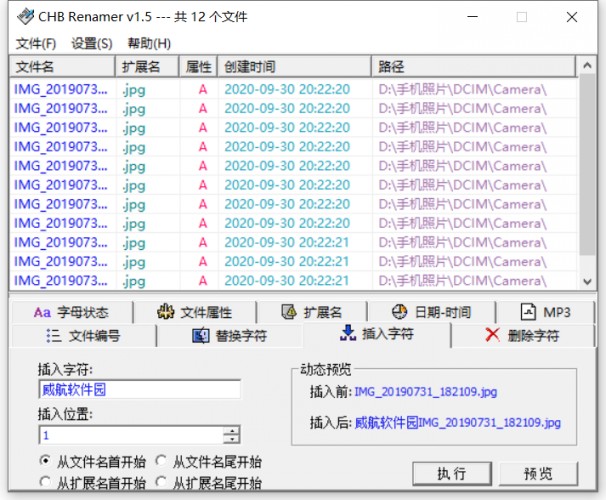The image size is (606, 500).
Task: Open the 设置(S) menu
Action: point(92,43)
